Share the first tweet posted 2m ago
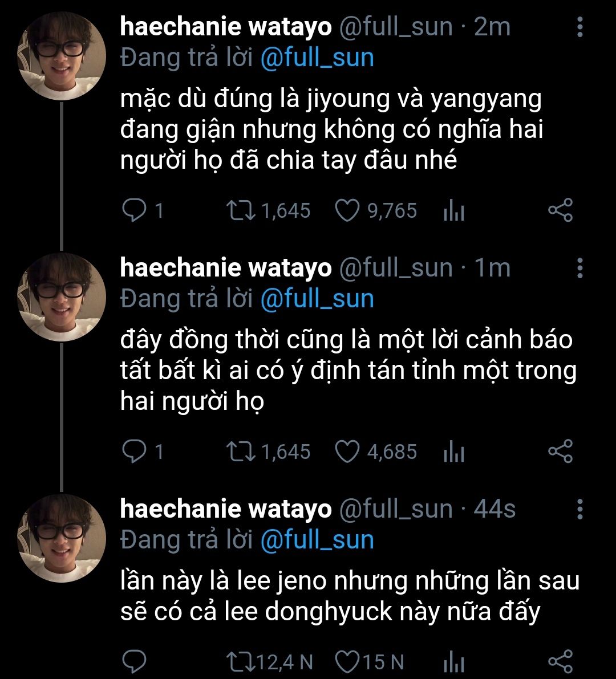Viewport: 616px width, 679px height. tap(560, 210)
